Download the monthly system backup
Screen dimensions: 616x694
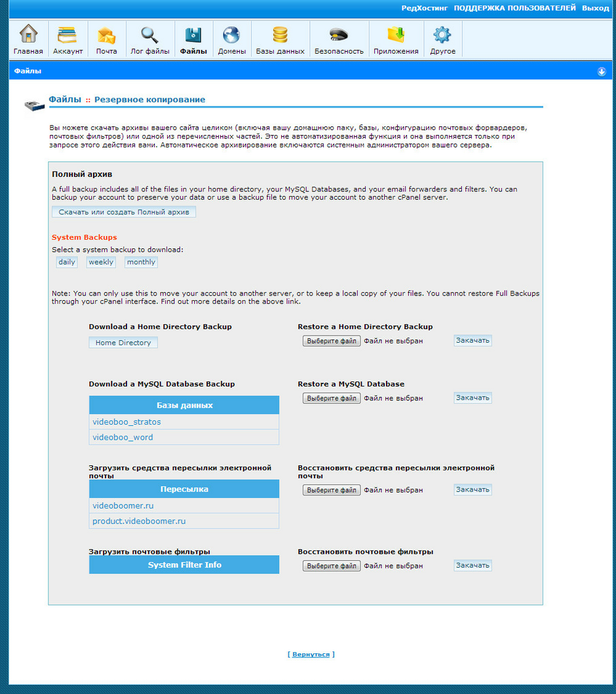[141, 262]
